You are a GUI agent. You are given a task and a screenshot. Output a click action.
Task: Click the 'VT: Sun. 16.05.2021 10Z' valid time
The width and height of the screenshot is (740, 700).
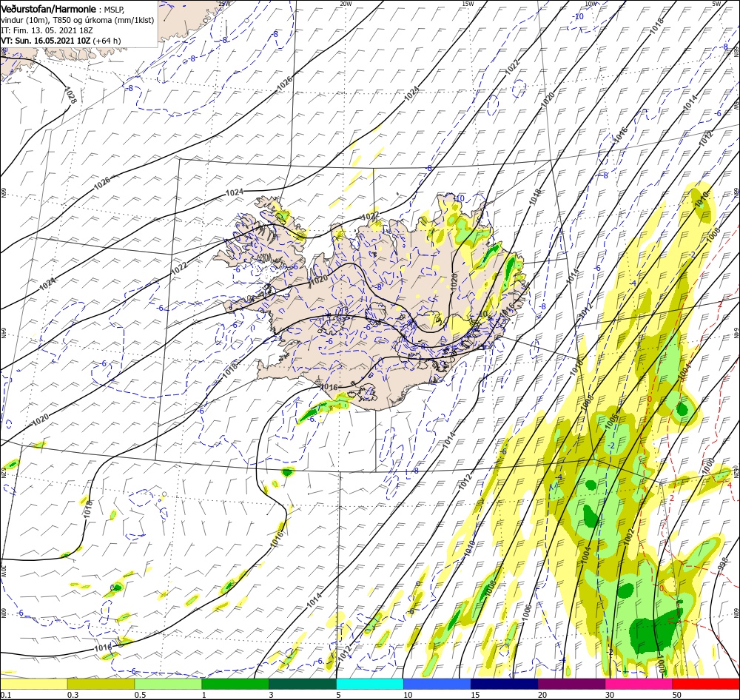(45, 41)
